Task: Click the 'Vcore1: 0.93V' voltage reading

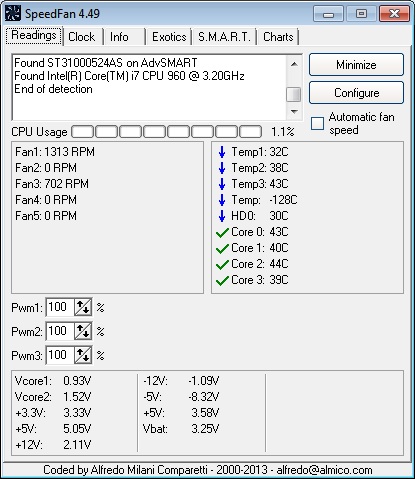Action: [x=53, y=381]
